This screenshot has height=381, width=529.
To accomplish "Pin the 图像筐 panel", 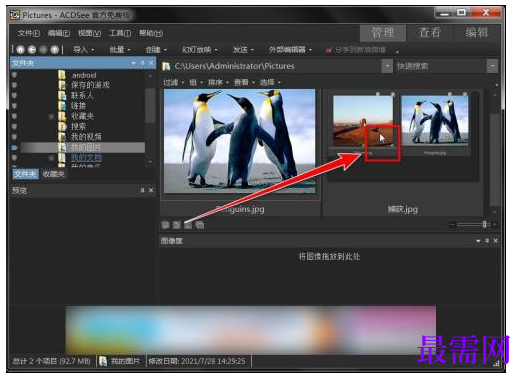I will point(487,241).
